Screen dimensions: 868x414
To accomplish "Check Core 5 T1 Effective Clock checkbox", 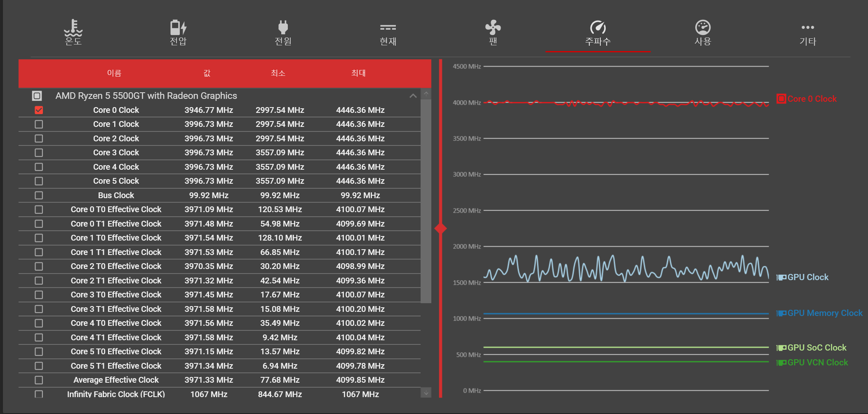I will coord(39,366).
